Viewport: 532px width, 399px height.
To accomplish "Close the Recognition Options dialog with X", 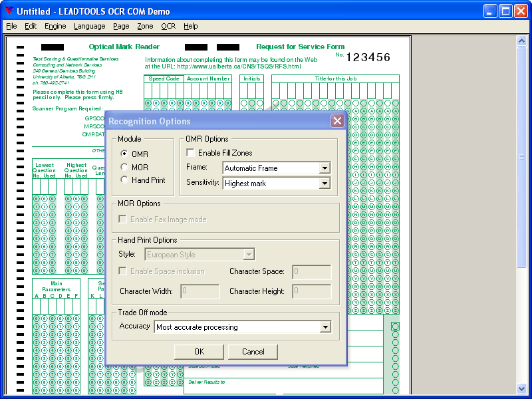I will (338, 120).
